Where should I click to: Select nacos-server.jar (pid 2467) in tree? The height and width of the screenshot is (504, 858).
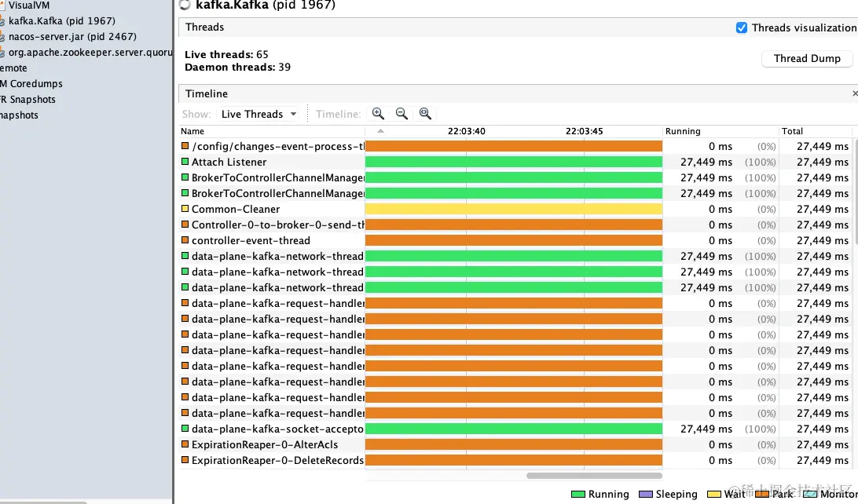[72, 37]
